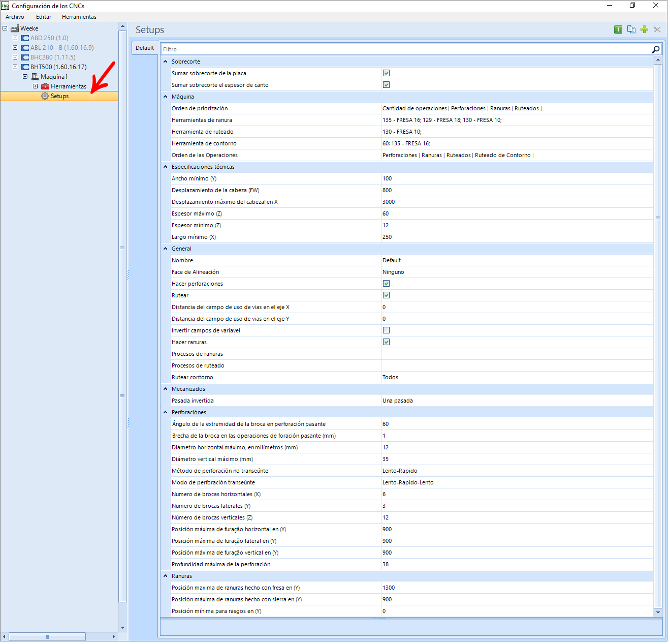This screenshot has width=670, height=644.
Task: Open the Editar menu
Action: pyautogui.click(x=44, y=17)
